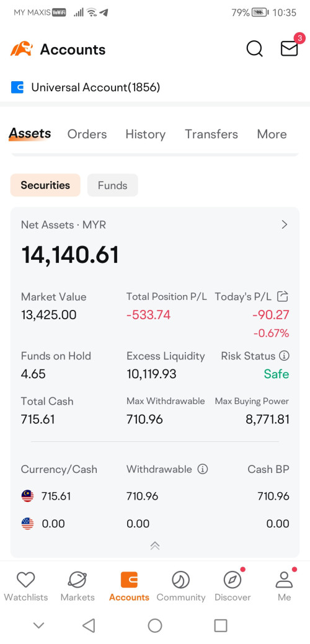Viewport: 310px width, 644px height.
Task: Open Discover compass icon
Action: [x=232, y=580]
